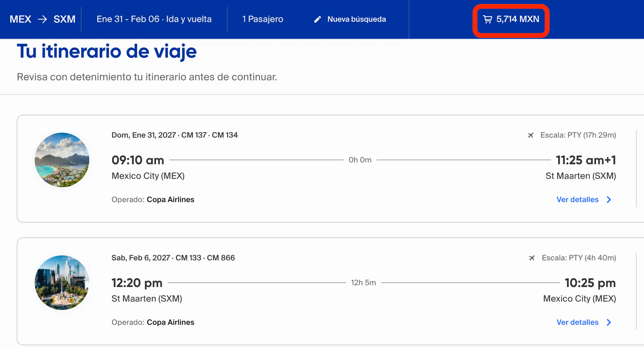Image resolution: width=644 pixels, height=349 pixels.
Task: Click the pencil edit icon
Action: click(x=318, y=19)
